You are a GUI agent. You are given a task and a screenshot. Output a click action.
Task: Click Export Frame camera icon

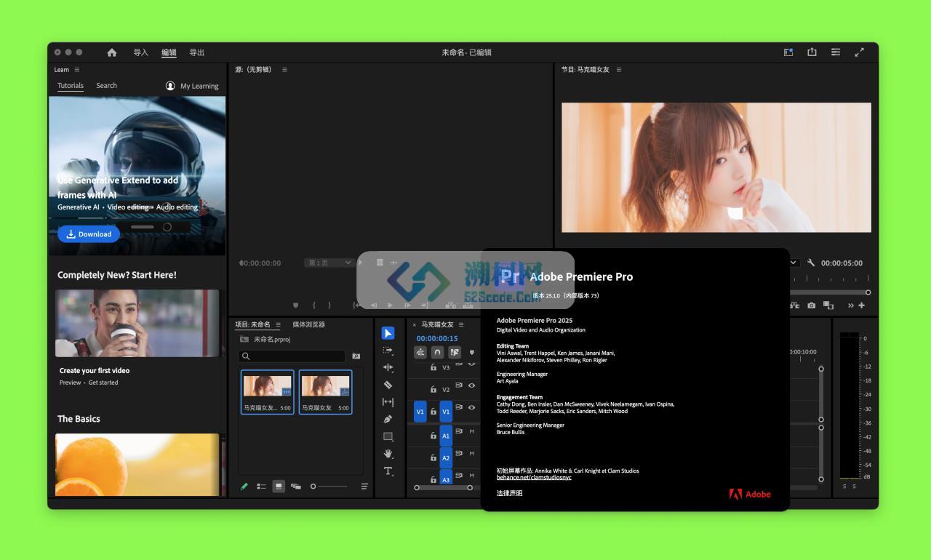[x=812, y=305]
